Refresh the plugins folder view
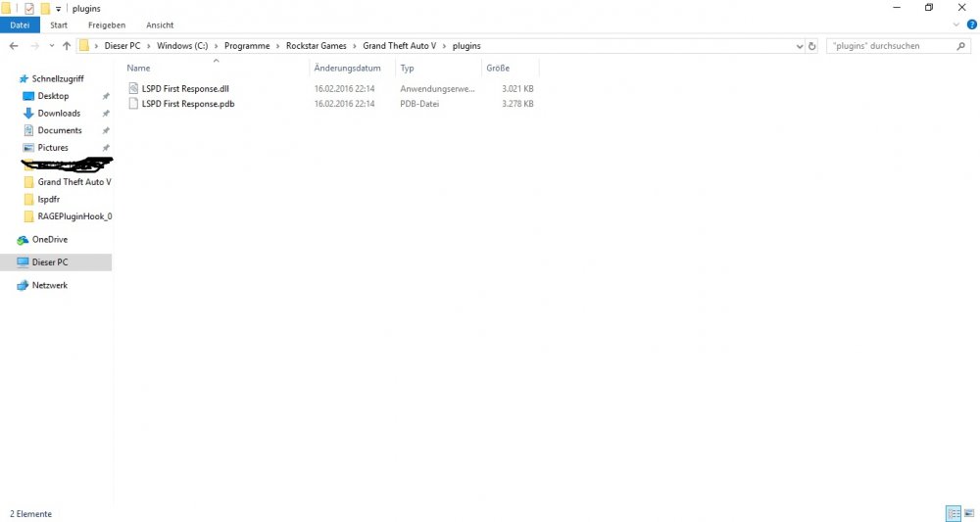 (811, 46)
